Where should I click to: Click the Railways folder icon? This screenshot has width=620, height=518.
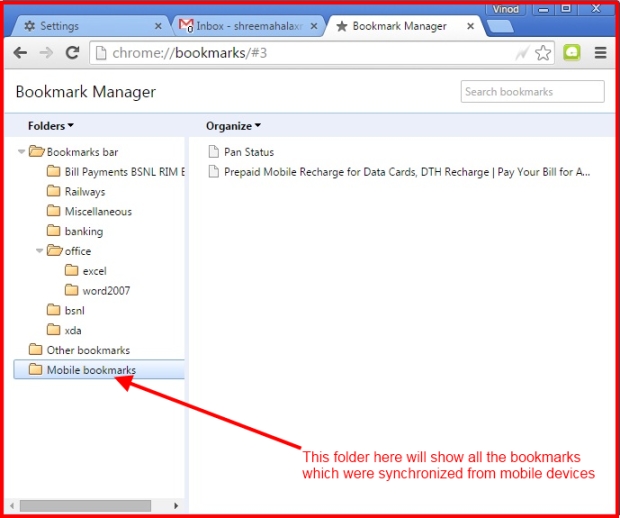point(53,191)
